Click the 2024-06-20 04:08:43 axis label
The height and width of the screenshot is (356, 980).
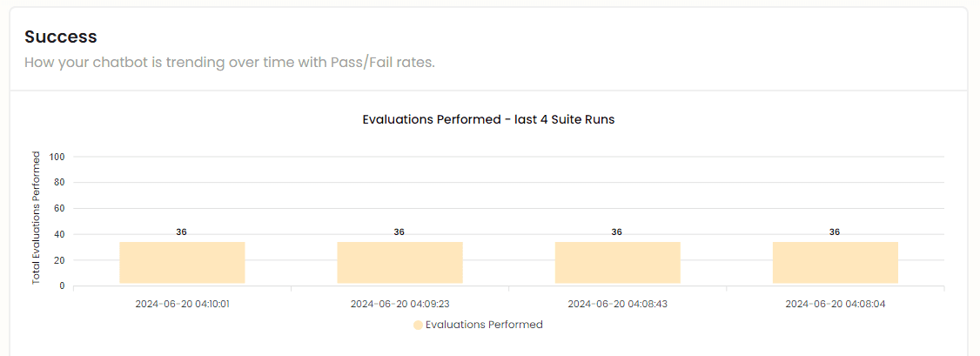point(617,304)
